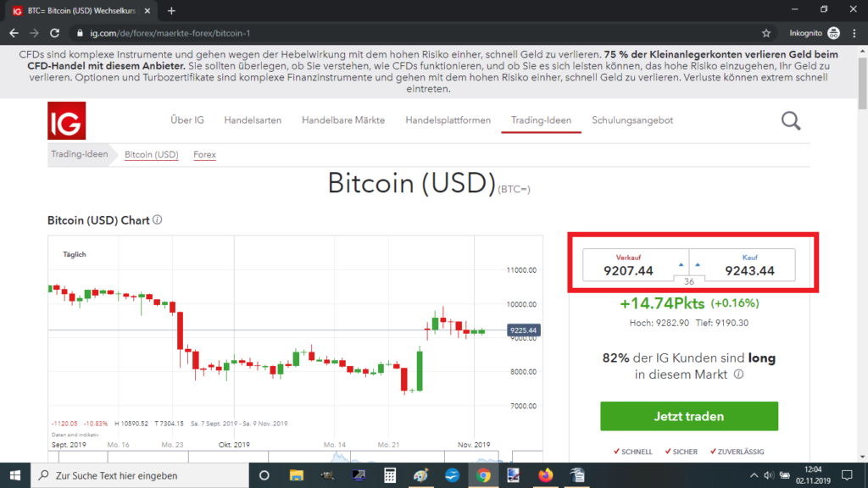The height and width of the screenshot is (488, 868).
Task: Click the Kauf 9243.44 price box
Action: click(x=743, y=265)
